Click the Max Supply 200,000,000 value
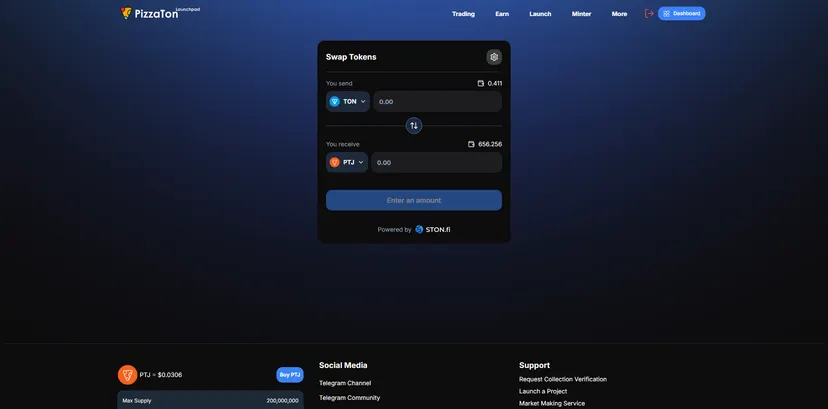828x409 pixels. point(283,401)
